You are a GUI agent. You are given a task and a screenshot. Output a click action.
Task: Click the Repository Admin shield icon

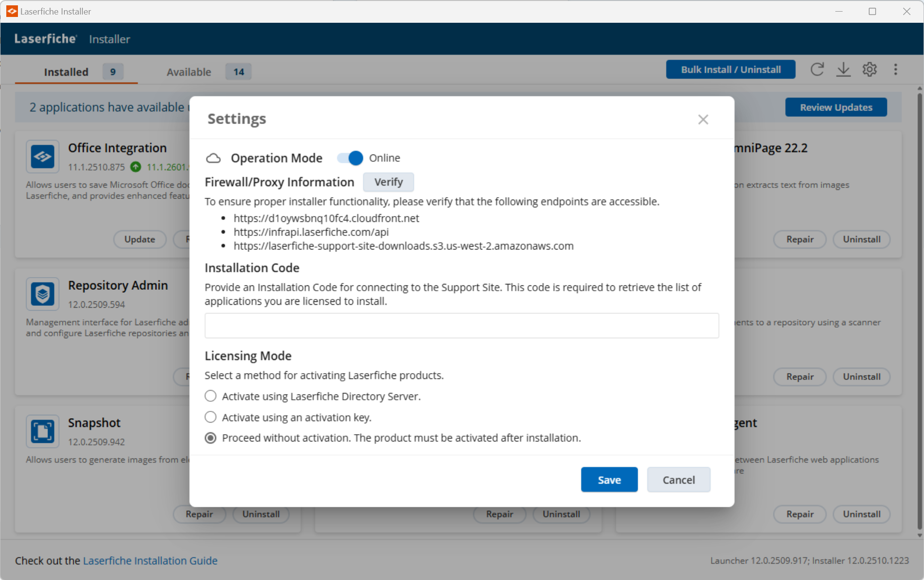43,294
